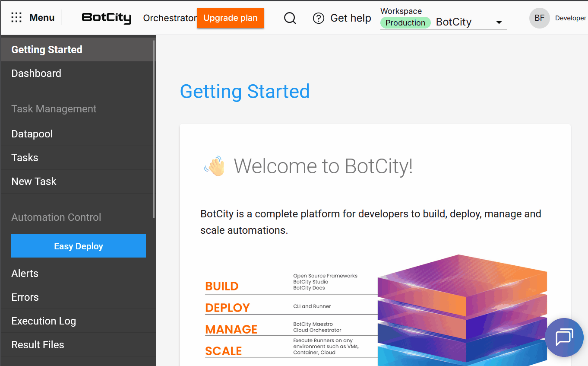Open the Execution Log page
The width and height of the screenshot is (588, 366).
(44, 321)
